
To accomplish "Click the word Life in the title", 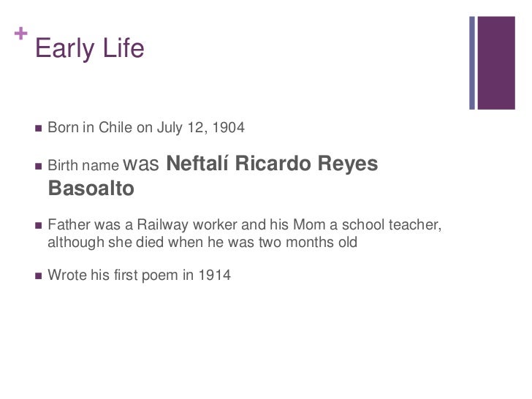I will pos(123,48).
